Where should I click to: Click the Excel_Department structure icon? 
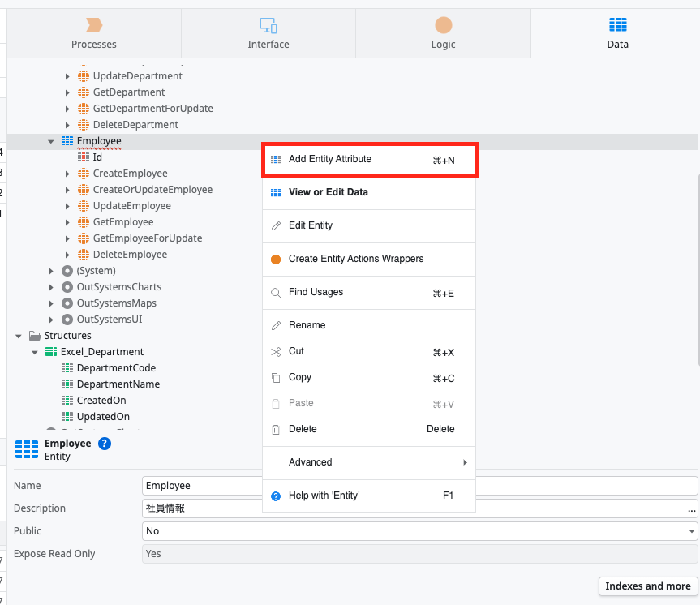pyautogui.click(x=51, y=352)
